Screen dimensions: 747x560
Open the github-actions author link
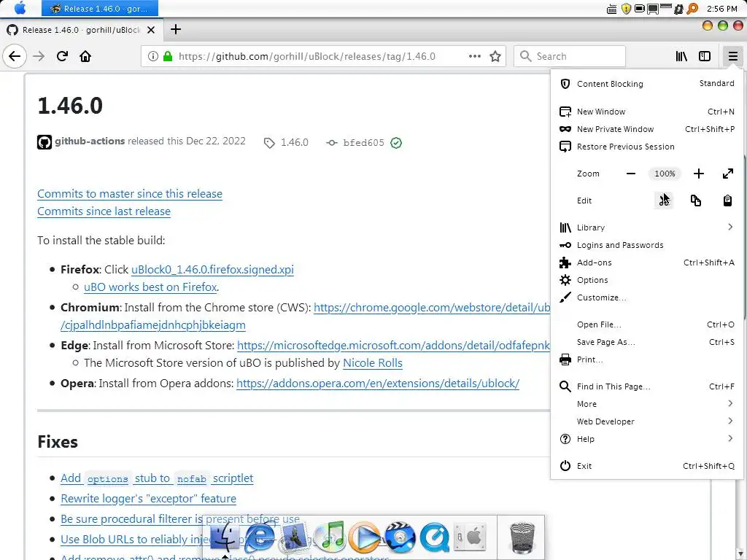(x=90, y=141)
